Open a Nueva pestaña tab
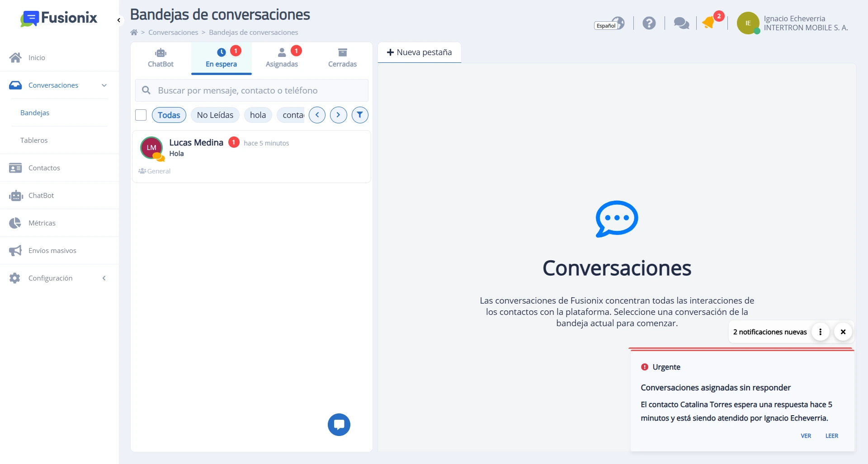Viewport: 868px width, 464px height. tap(420, 52)
